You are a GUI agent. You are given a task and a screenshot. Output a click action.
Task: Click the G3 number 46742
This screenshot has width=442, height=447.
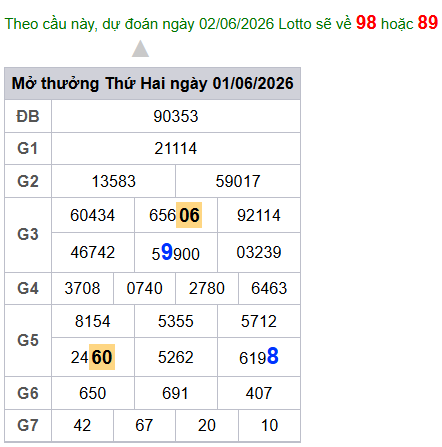click(93, 252)
